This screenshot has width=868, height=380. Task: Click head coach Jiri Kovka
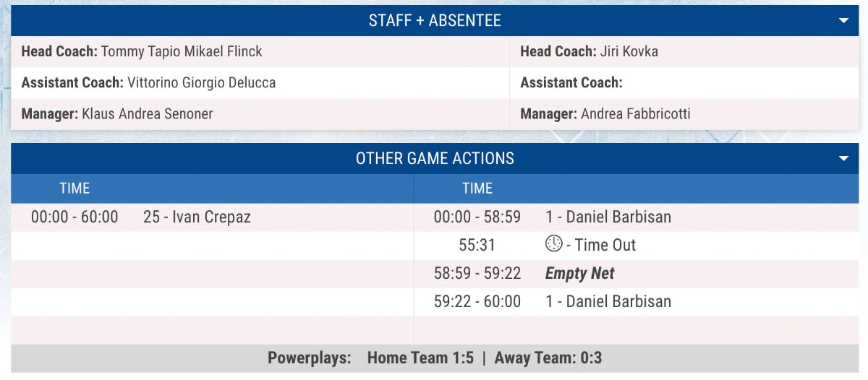click(x=629, y=52)
